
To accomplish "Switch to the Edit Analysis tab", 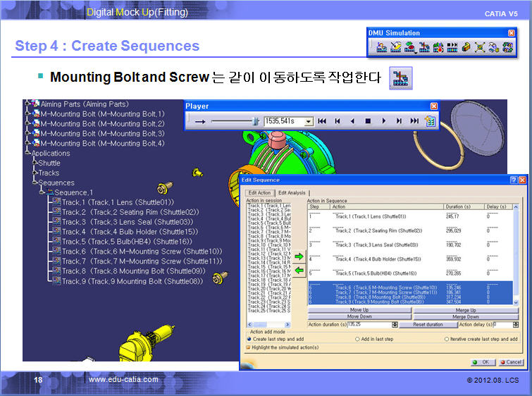I will [291, 193].
